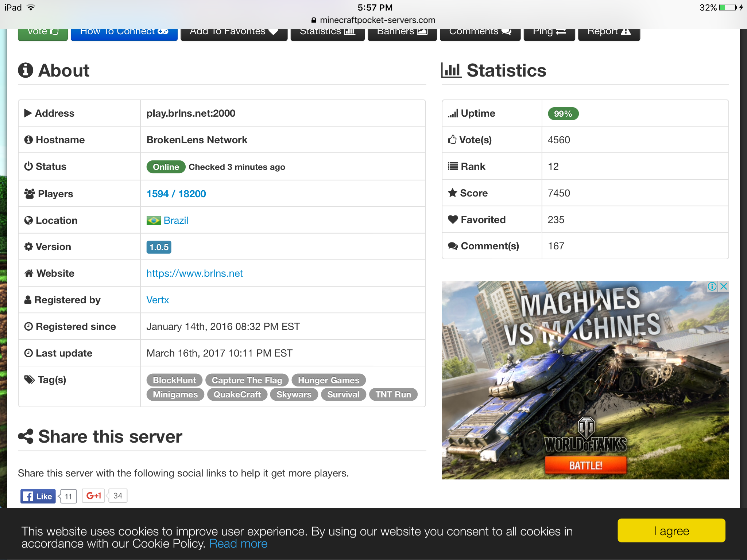747x560 pixels.
Task: Tap the minecraftpocket-servers.com address bar
Action: click(373, 20)
